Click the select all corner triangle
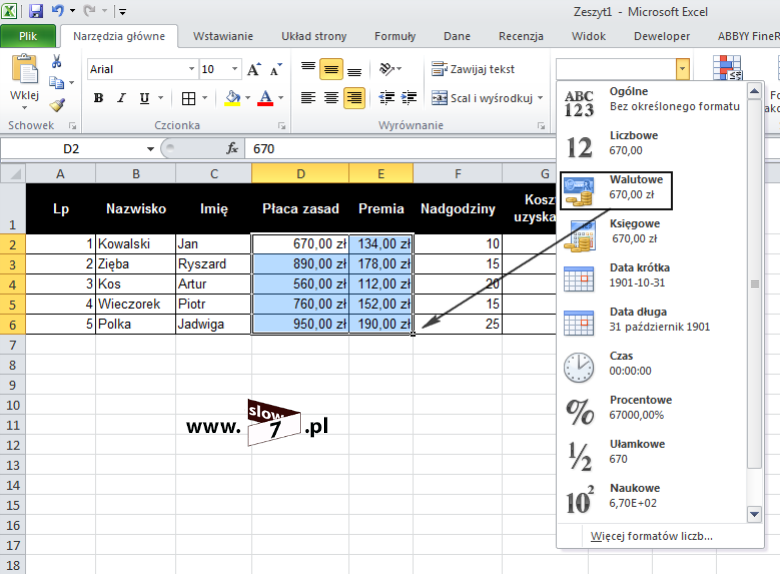The image size is (780, 574). click(13, 174)
